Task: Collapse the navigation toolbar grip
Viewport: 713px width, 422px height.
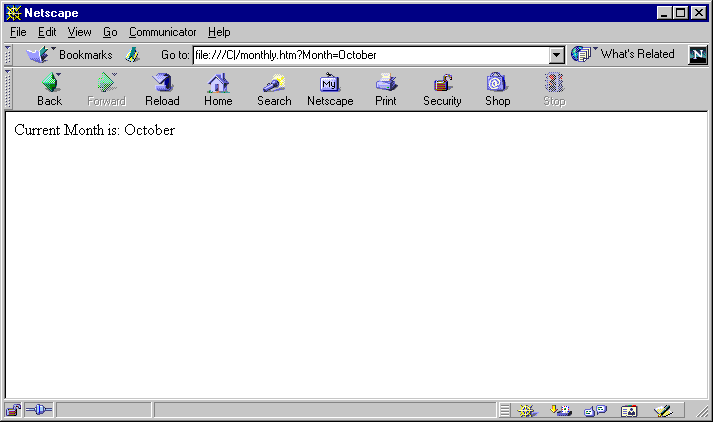Action: tap(8, 89)
